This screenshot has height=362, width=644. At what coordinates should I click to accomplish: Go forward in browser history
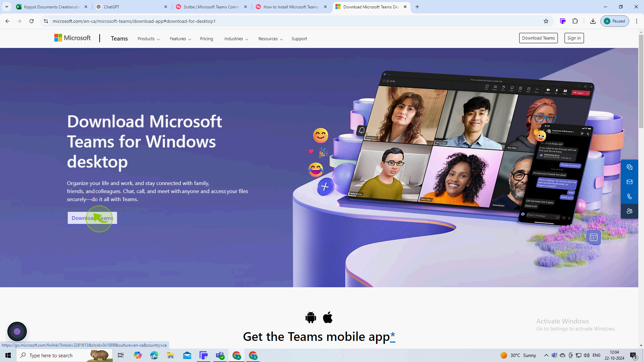click(19, 21)
